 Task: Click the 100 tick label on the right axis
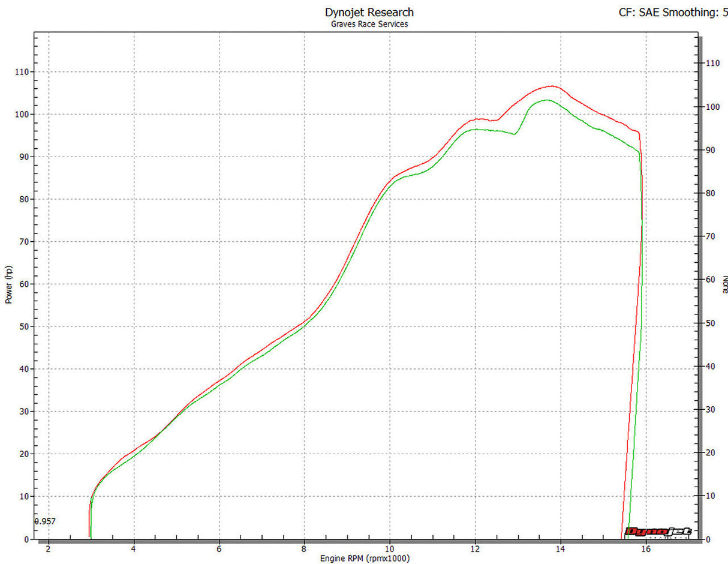tap(712, 107)
